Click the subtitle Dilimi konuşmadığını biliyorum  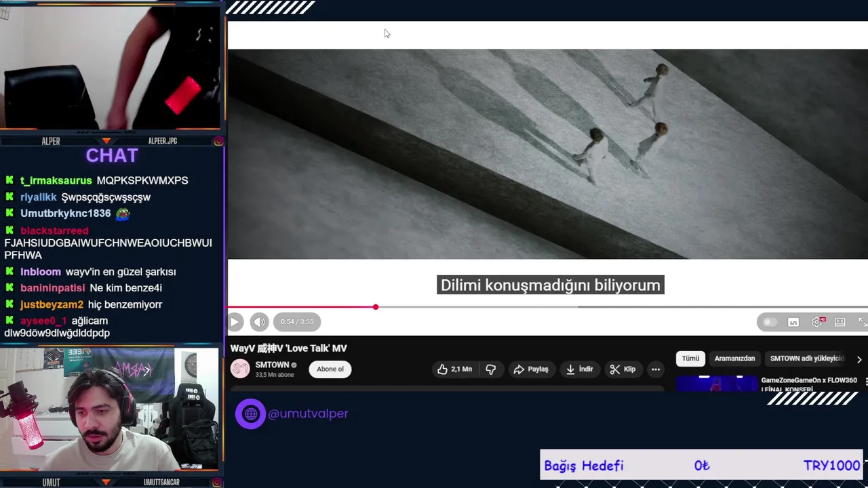550,285
